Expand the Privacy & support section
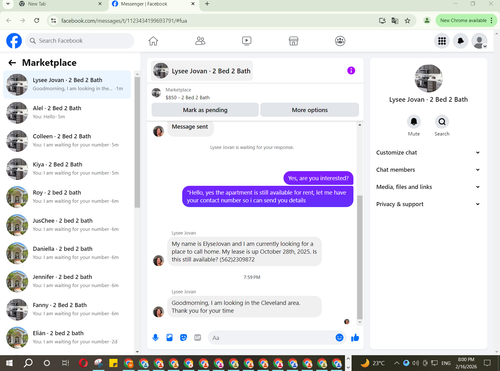 (x=428, y=204)
